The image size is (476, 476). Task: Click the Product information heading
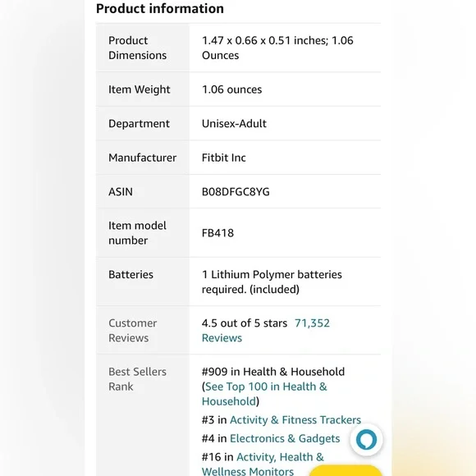pos(160,8)
